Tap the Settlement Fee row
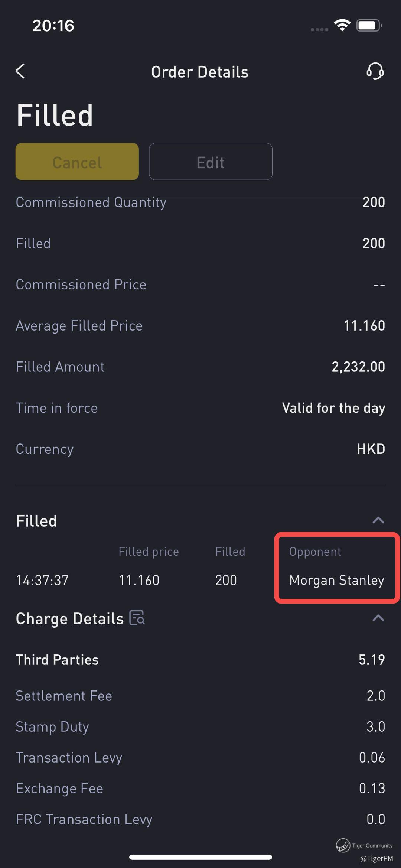This screenshot has width=401, height=868. 200,696
